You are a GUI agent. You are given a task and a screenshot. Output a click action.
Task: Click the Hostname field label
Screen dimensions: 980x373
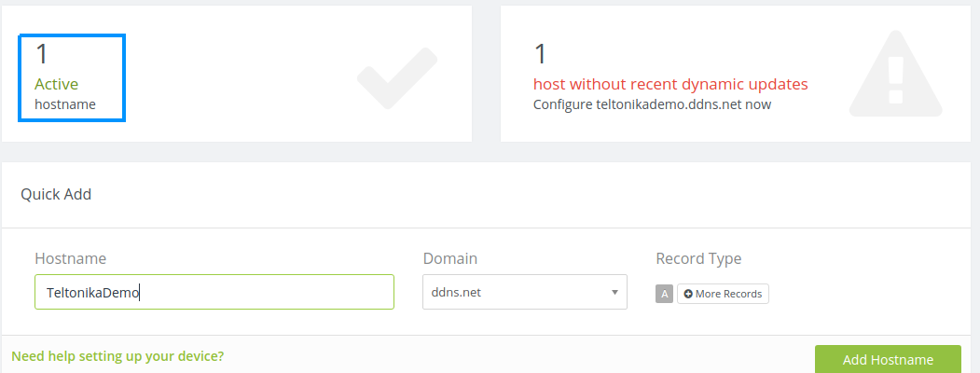tap(70, 258)
